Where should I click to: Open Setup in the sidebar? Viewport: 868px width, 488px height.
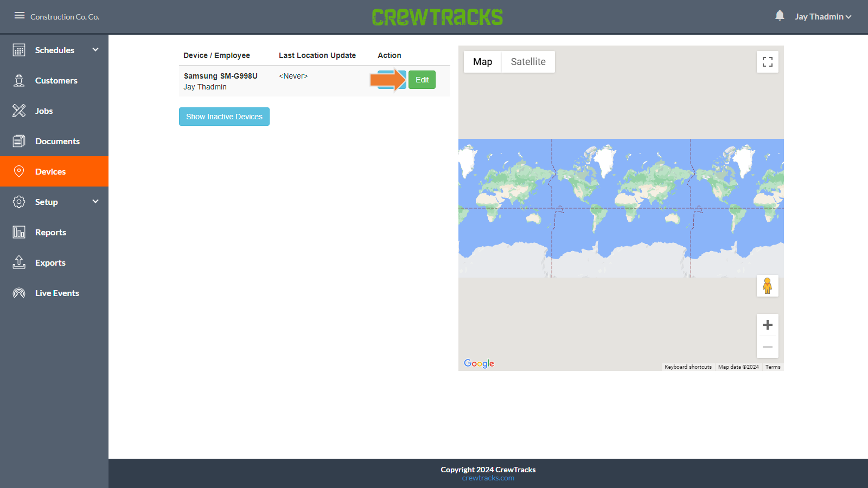pos(54,202)
